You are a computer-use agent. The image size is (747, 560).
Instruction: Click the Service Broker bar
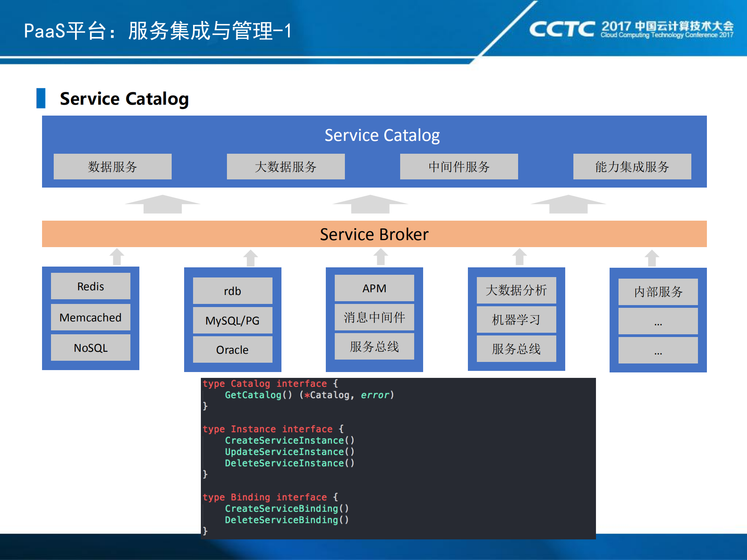pyautogui.click(x=374, y=234)
